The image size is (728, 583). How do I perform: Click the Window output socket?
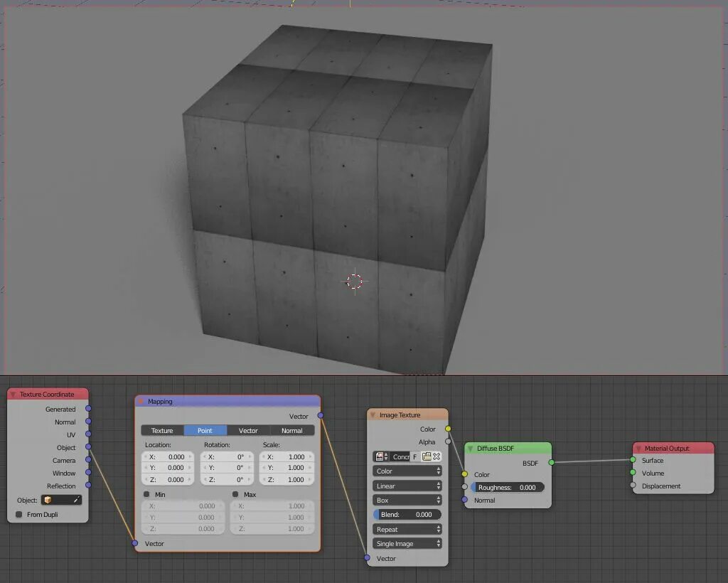pyautogui.click(x=88, y=473)
